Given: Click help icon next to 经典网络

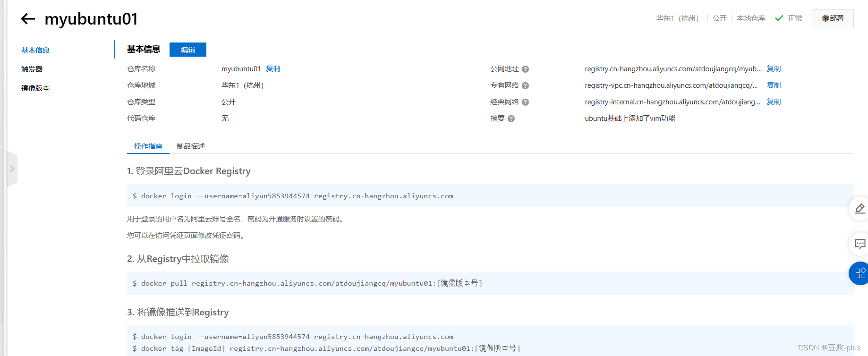Looking at the screenshot, I should coord(525,102).
